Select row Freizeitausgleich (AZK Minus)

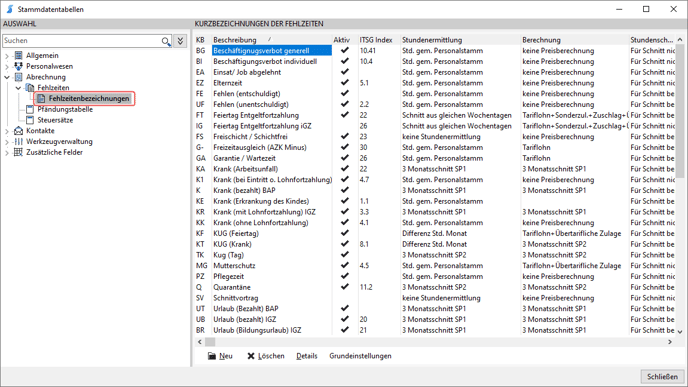pos(434,147)
